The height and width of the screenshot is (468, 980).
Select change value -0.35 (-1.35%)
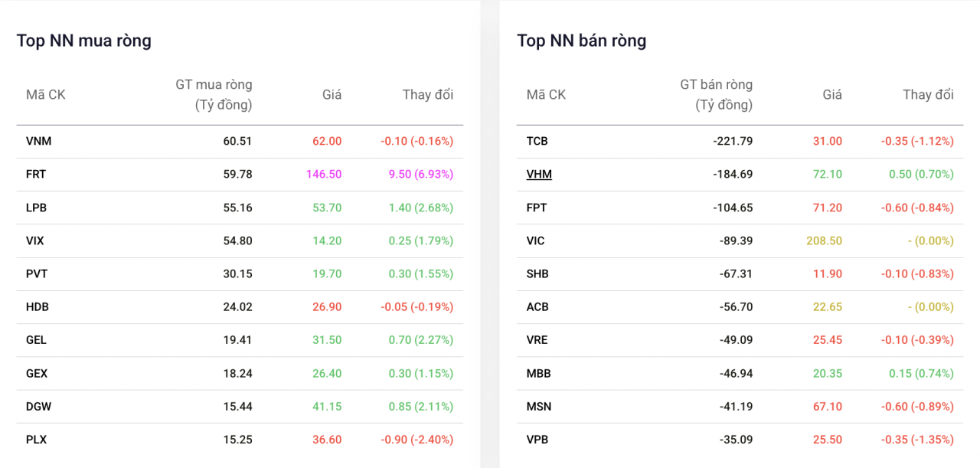click(917, 440)
